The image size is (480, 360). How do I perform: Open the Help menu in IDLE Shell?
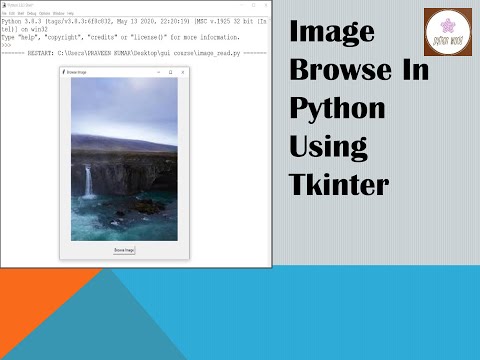pos(70,13)
